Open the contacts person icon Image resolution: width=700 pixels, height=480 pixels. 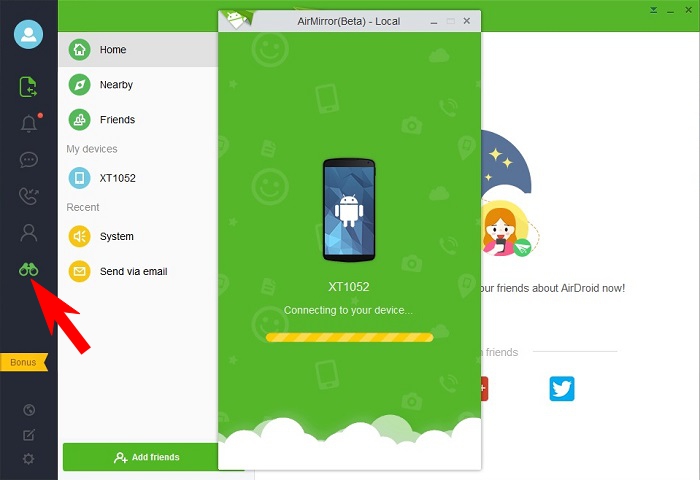pos(29,233)
